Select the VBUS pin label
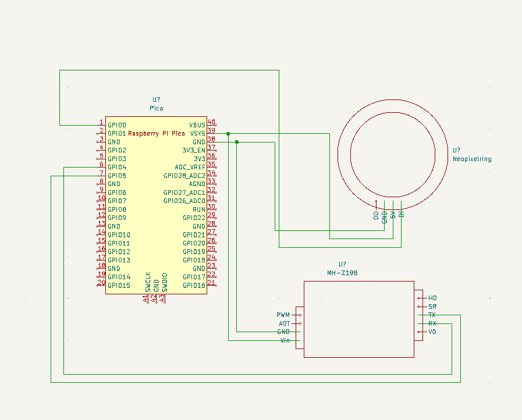522x420 pixels. coord(197,125)
